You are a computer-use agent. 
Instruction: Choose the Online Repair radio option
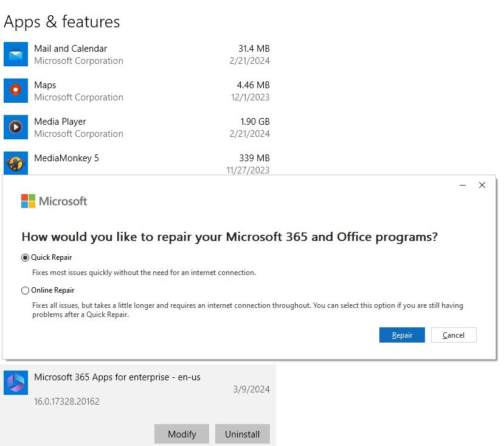(x=25, y=291)
